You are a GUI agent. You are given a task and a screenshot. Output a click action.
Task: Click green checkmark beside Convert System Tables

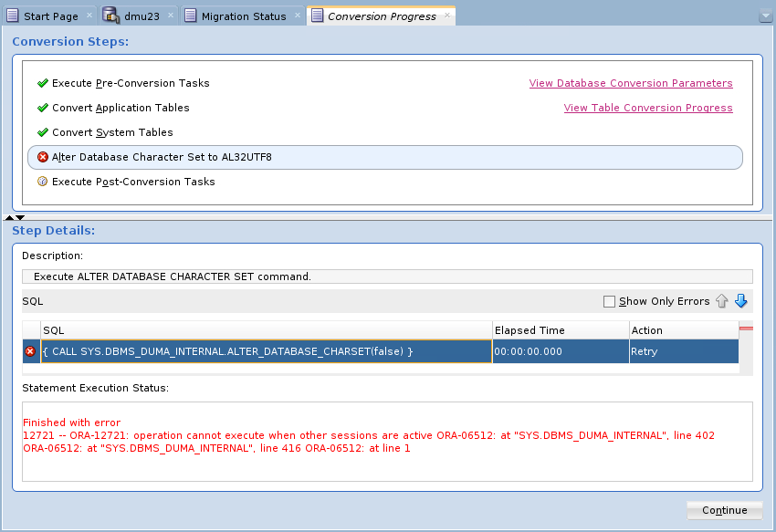point(43,132)
